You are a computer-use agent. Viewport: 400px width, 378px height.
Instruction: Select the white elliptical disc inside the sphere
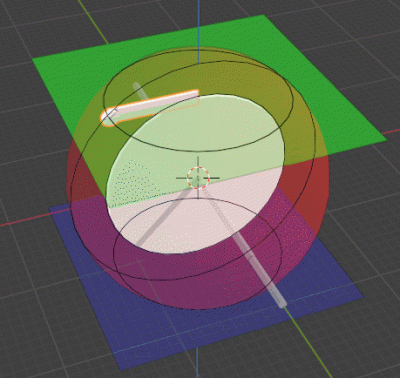point(195,174)
